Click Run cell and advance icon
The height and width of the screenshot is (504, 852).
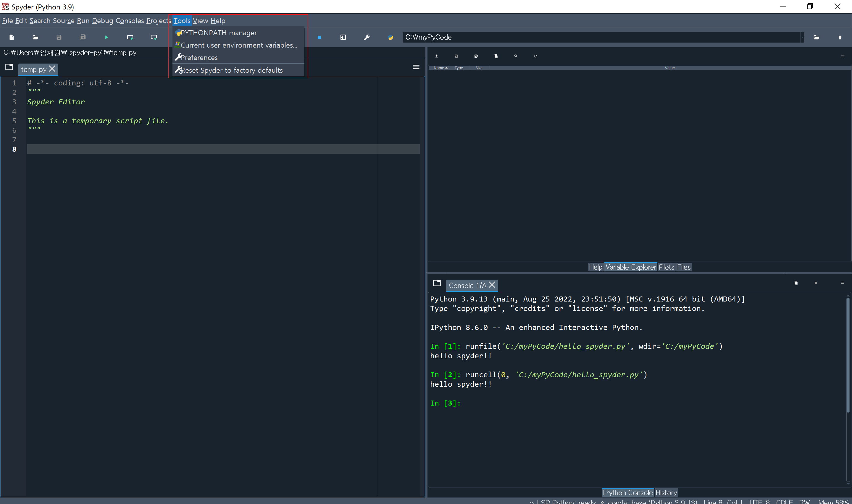click(x=154, y=37)
